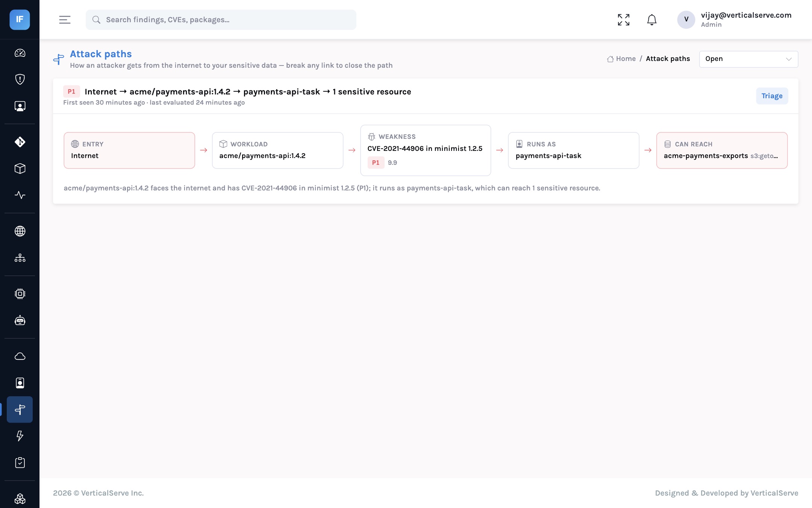This screenshot has height=508, width=812.
Task: Open notifications bell
Action: coord(652,20)
